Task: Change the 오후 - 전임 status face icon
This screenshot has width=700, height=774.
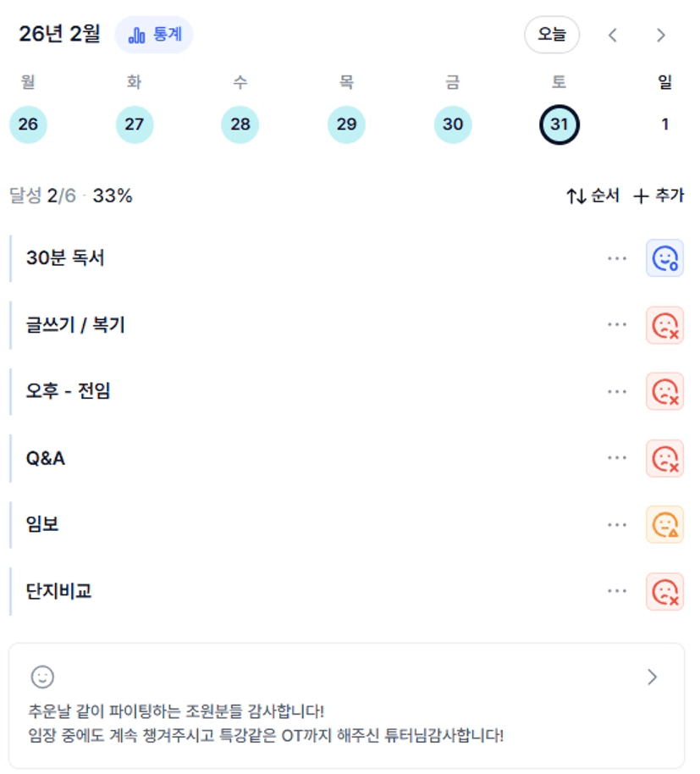Action: [x=664, y=391]
